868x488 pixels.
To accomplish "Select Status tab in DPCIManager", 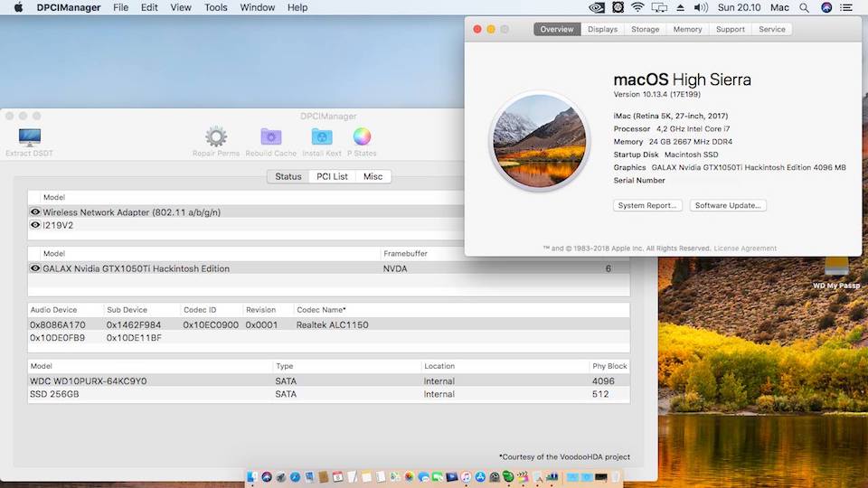I will coord(288,176).
